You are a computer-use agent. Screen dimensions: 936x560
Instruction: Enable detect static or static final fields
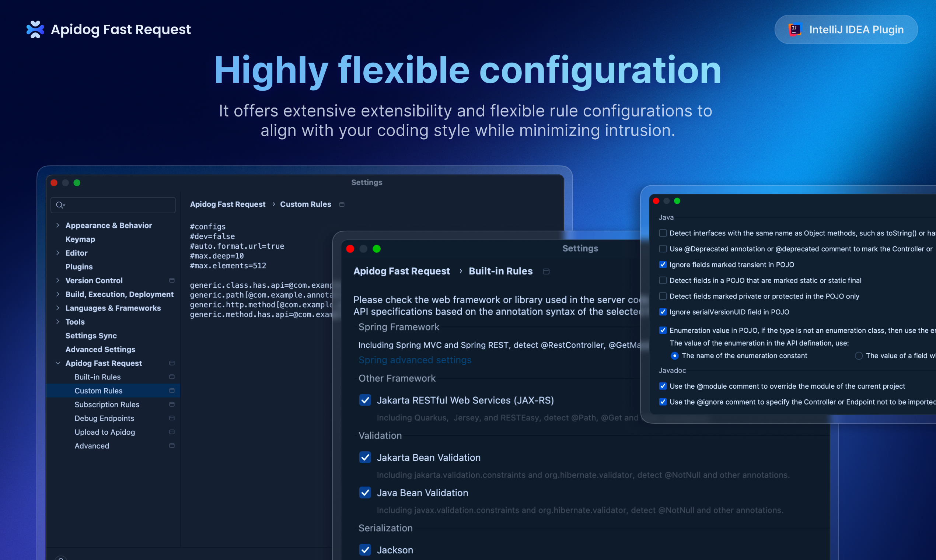pyautogui.click(x=663, y=280)
